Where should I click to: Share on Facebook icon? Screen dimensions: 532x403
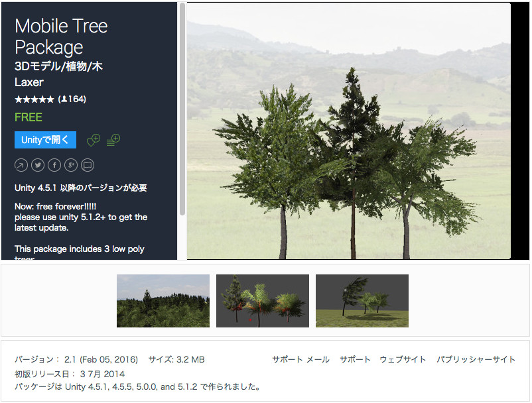point(54,166)
